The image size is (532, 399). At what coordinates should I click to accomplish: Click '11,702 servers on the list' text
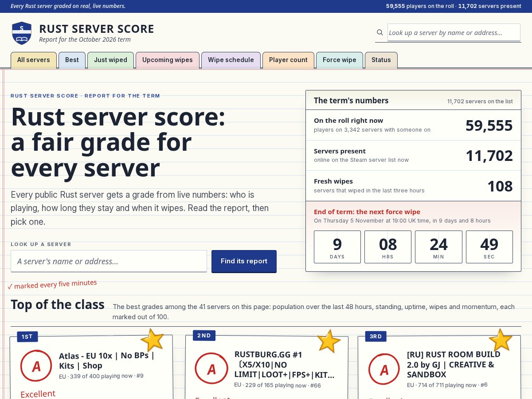coord(480,102)
